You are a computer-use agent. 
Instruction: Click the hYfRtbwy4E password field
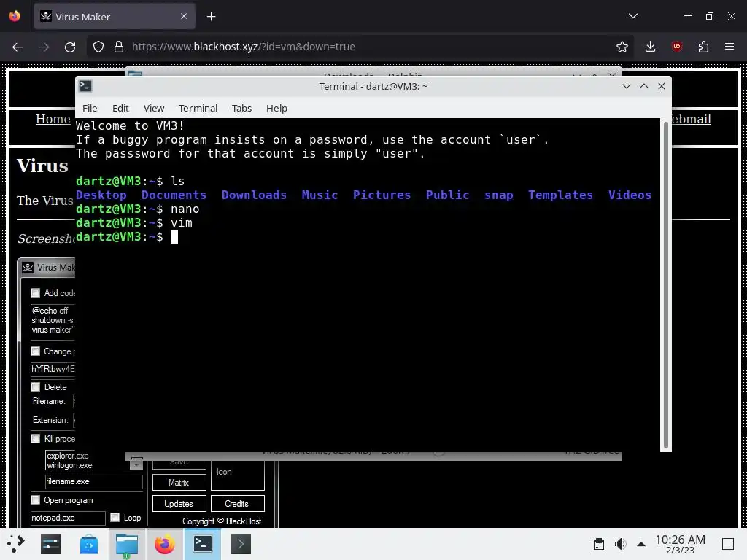[x=53, y=369]
